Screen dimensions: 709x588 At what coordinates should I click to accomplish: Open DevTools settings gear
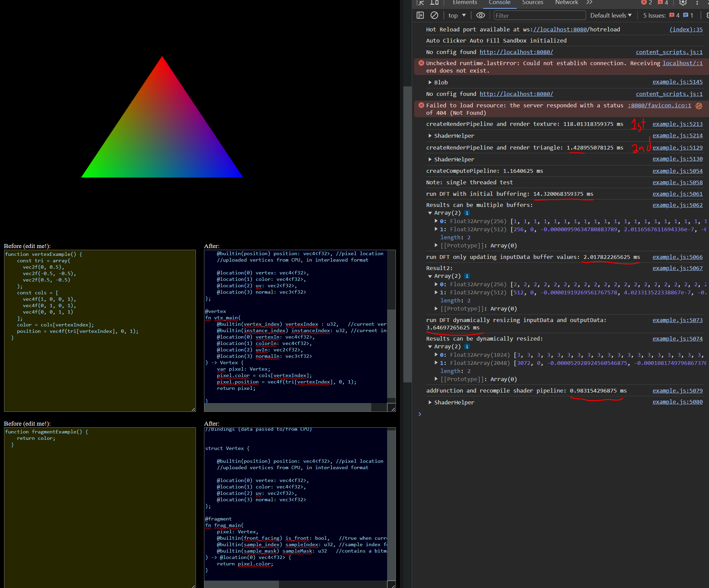[683, 3]
